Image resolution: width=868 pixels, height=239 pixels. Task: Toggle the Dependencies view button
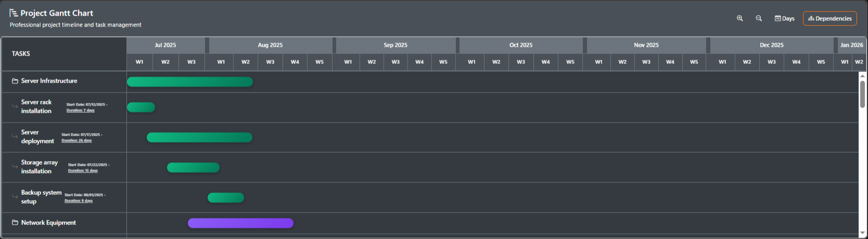[829, 18]
